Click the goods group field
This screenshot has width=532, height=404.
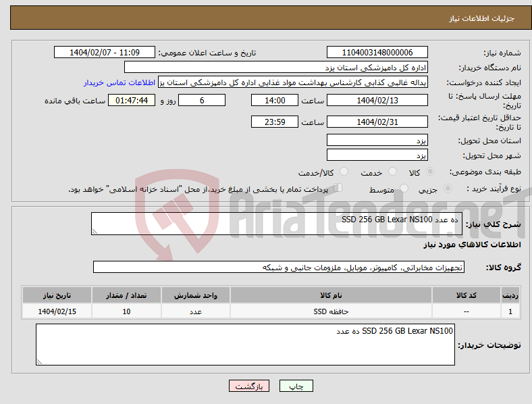(x=279, y=267)
